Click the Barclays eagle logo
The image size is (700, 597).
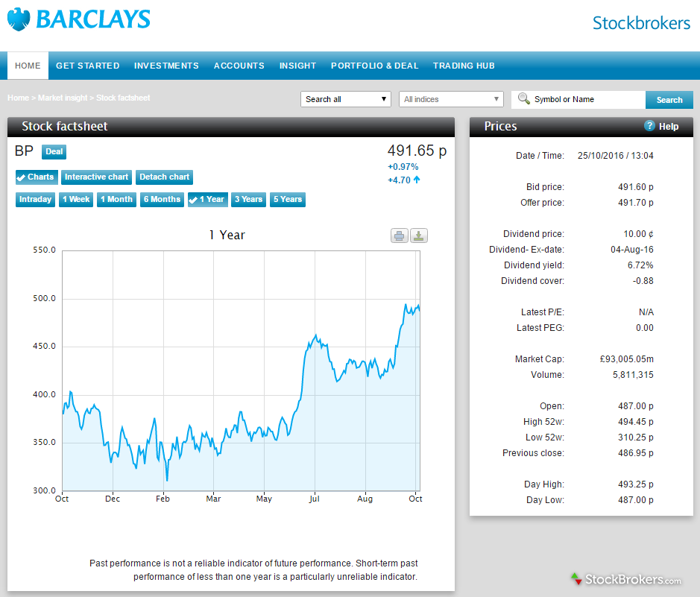coord(19,19)
